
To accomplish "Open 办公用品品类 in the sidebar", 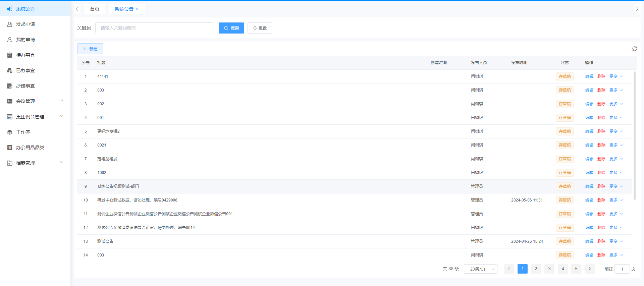I will pos(30,148).
